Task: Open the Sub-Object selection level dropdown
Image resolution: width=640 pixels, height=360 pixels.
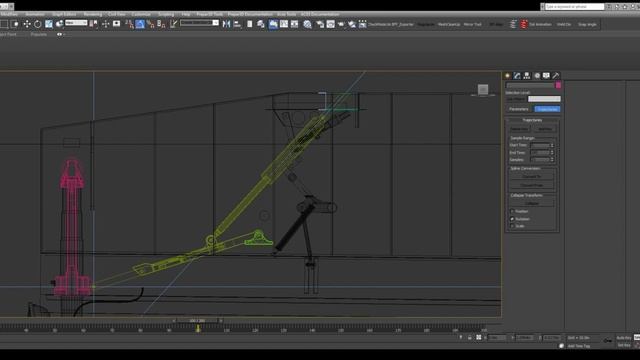Action: click(544, 99)
